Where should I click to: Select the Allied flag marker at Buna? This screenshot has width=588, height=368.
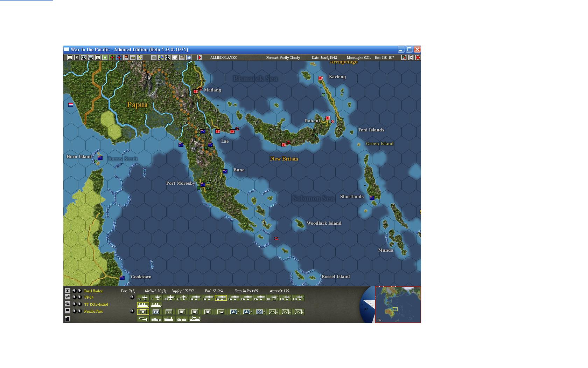coord(225,171)
